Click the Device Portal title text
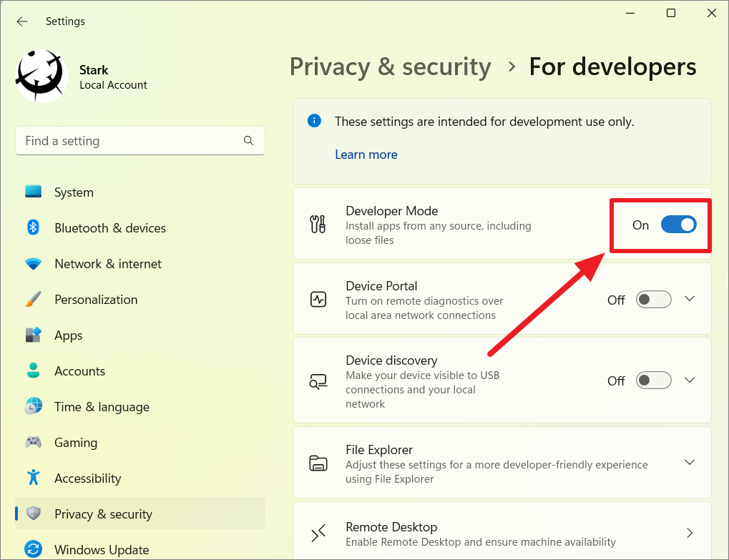 tap(381, 286)
